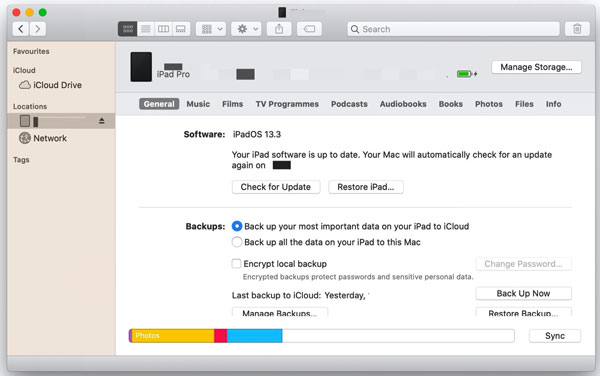Click Restore iPad button
The width and height of the screenshot is (600, 376).
[365, 187]
